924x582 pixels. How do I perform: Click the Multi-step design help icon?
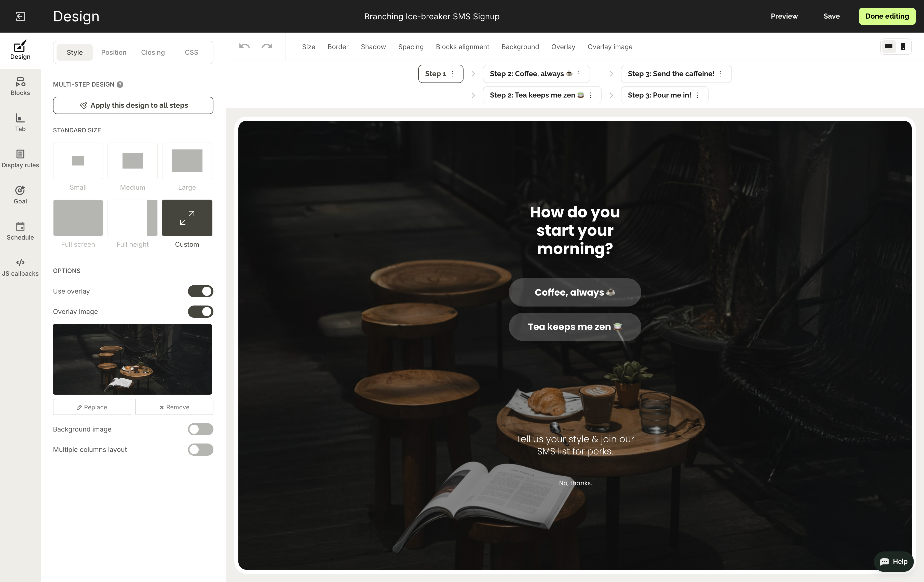pos(120,85)
